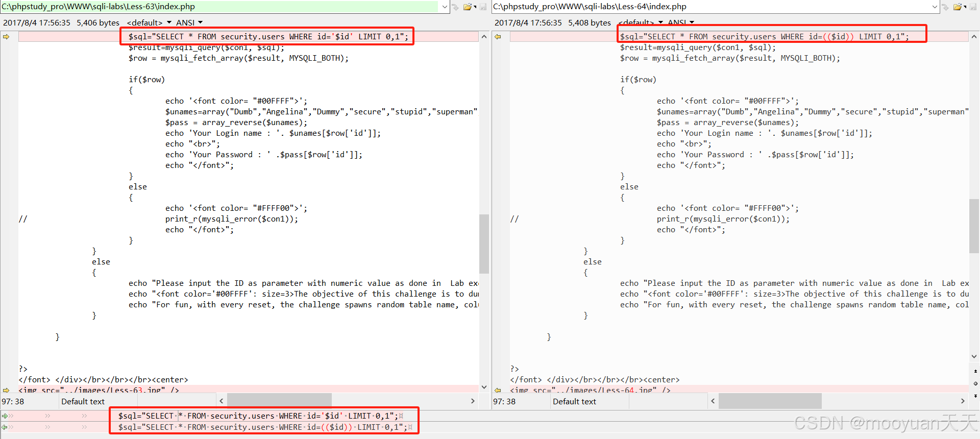Image resolution: width=980 pixels, height=439 pixels.
Task: Open the right pane ANSI encoding dropdown
Action: coord(681,22)
